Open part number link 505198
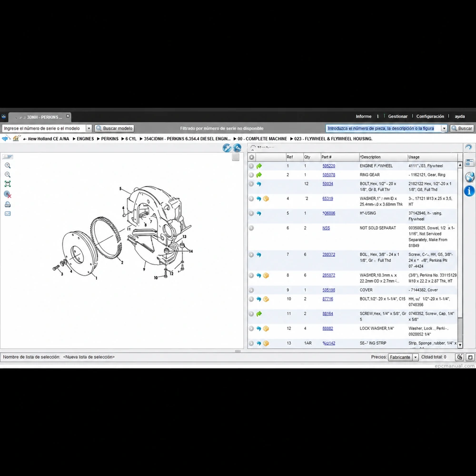The image size is (476, 476). 328,290
